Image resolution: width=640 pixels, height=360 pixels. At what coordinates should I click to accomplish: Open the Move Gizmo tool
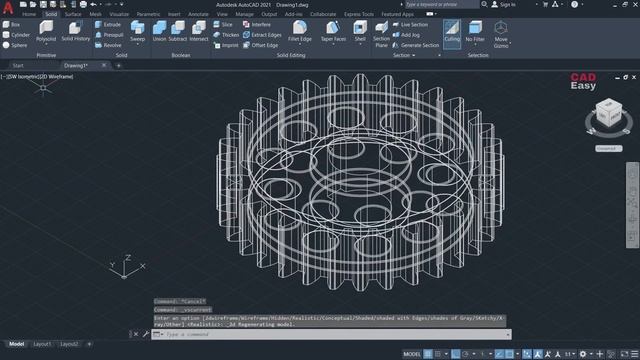tap(501, 35)
